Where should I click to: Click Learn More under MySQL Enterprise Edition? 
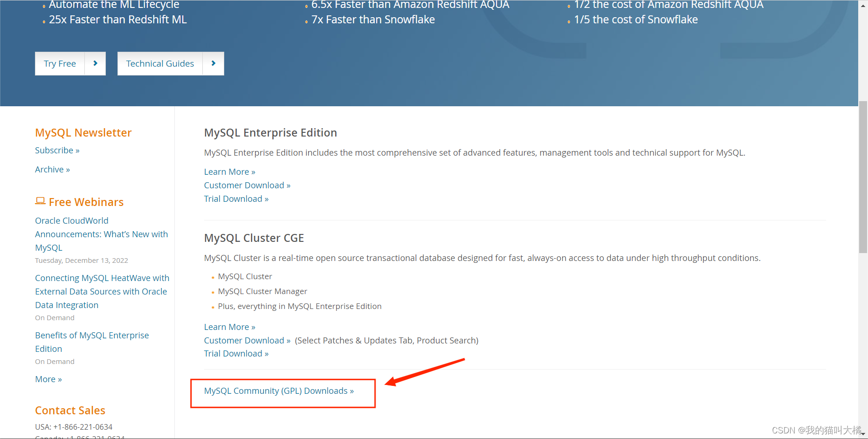coord(230,171)
